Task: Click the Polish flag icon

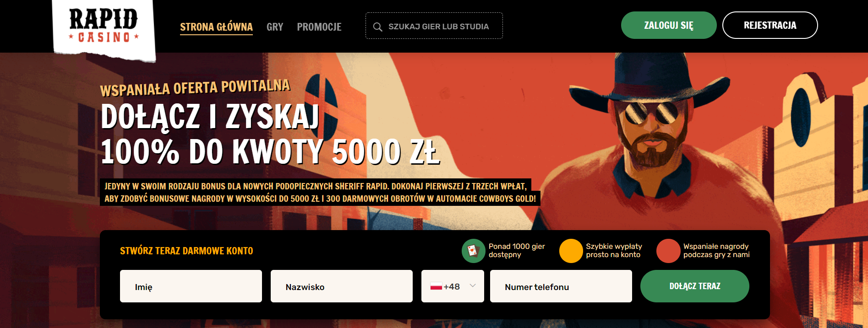Action: [436, 287]
